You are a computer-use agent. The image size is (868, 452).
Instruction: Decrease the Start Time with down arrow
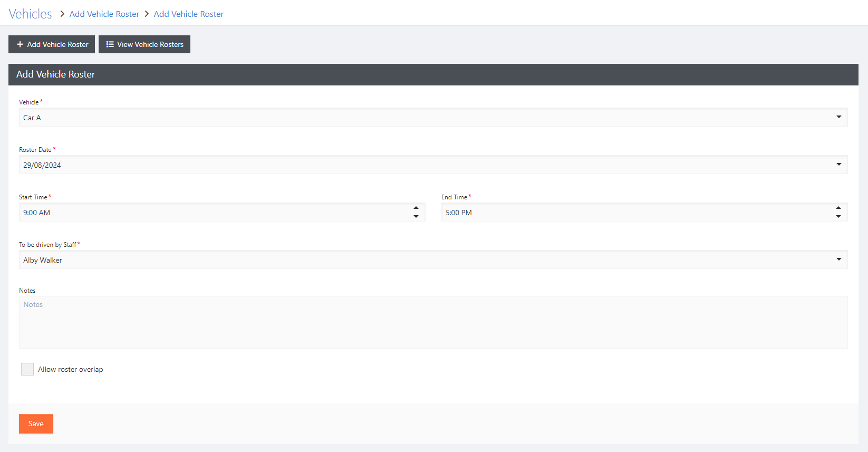click(x=416, y=216)
